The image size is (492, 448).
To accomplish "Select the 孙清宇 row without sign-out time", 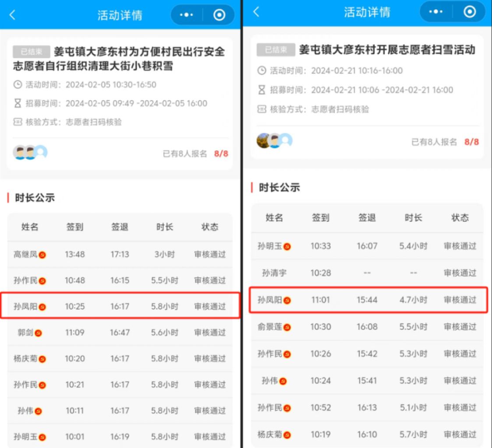I will 367,273.
